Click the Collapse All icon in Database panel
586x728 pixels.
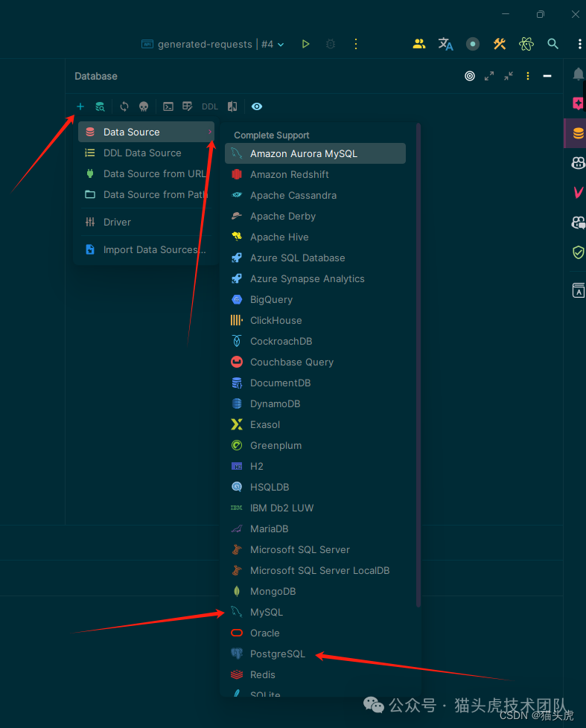(x=509, y=76)
